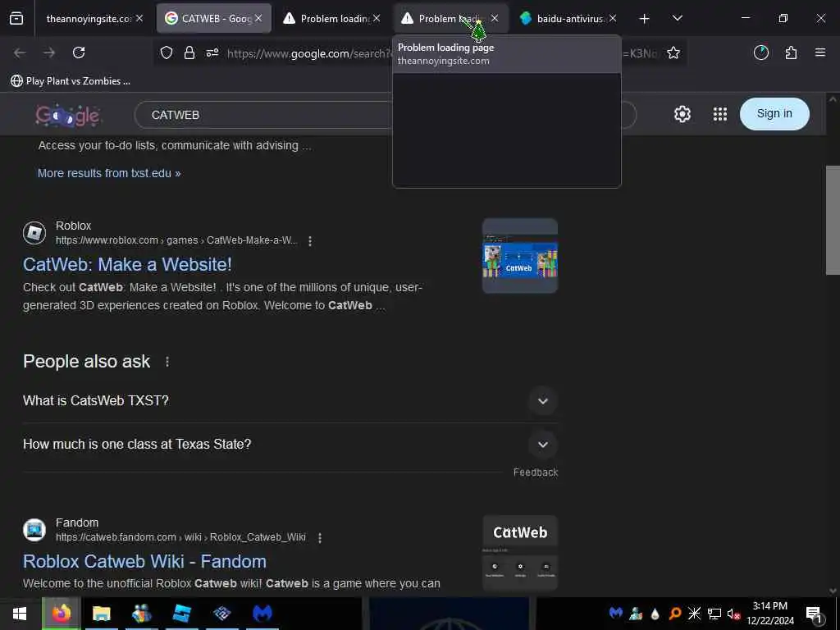The image size is (840, 630).
Task: Click Firefox in the taskbar
Action: pos(61,614)
